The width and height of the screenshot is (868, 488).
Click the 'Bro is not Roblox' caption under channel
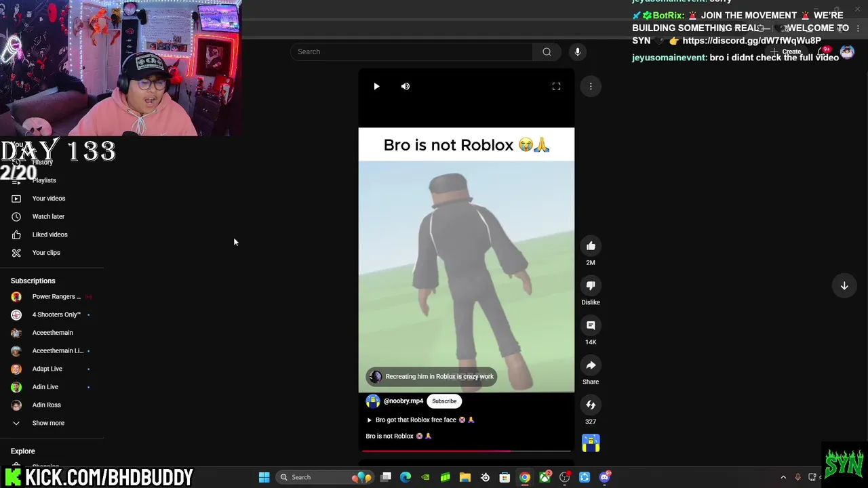click(399, 436)
